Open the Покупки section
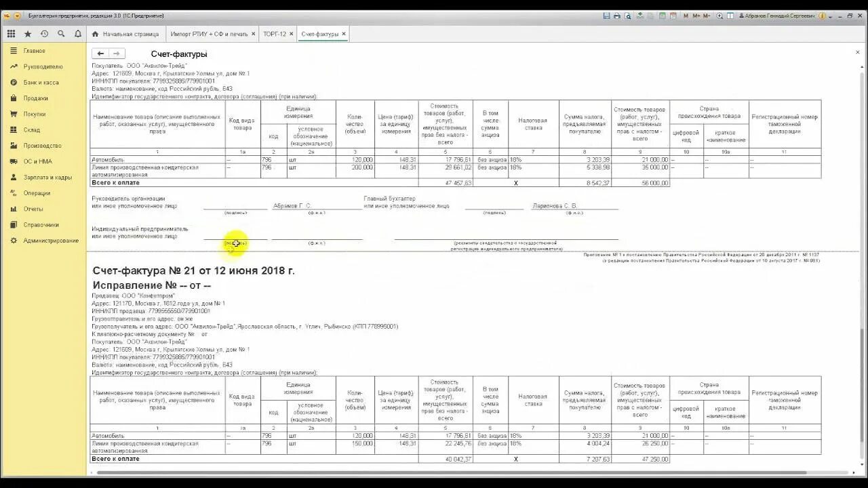 click(x=35, y=114)
